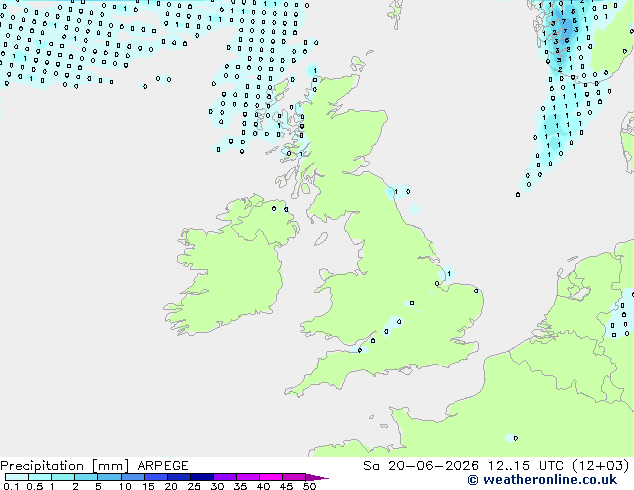
Task: Choose the 10–15 mm blue legend swatch
Action: [132, 477]
